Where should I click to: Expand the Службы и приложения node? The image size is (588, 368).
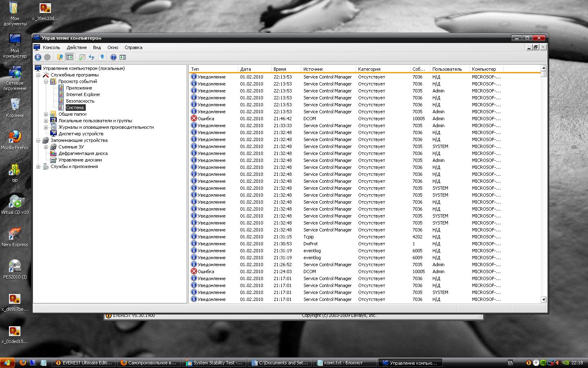[x=38, y=166]
